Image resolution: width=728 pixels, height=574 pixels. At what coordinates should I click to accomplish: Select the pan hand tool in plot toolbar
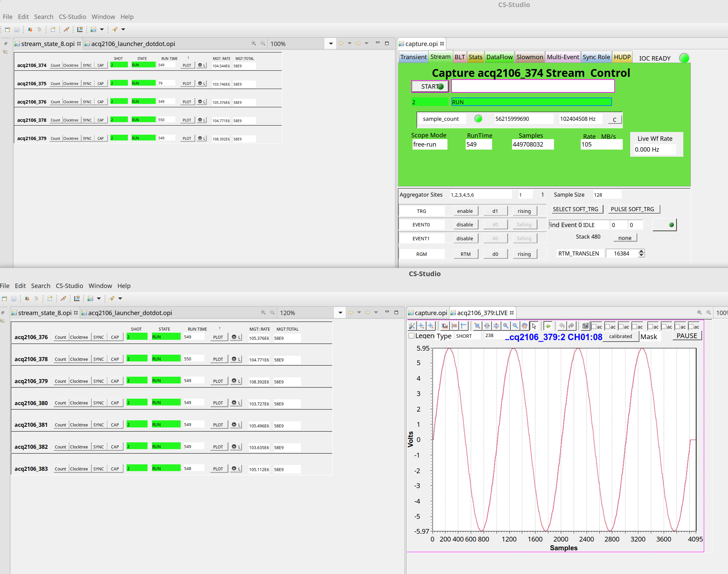[x=525, y=326]
